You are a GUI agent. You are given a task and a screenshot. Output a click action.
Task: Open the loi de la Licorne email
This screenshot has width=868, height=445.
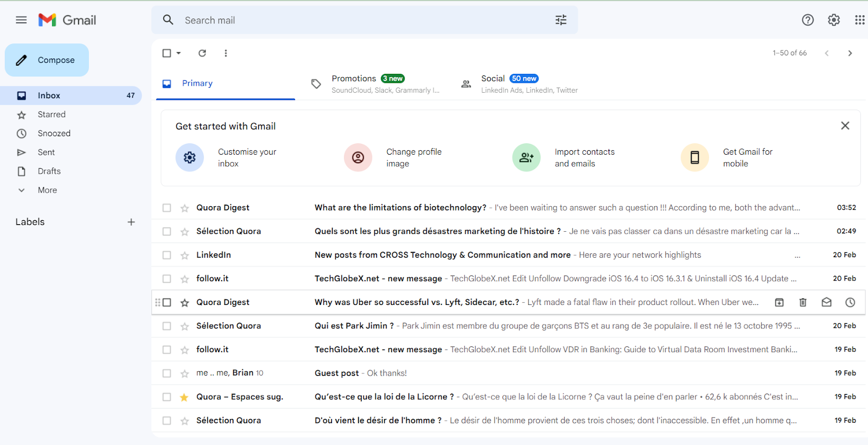(509, 397)
